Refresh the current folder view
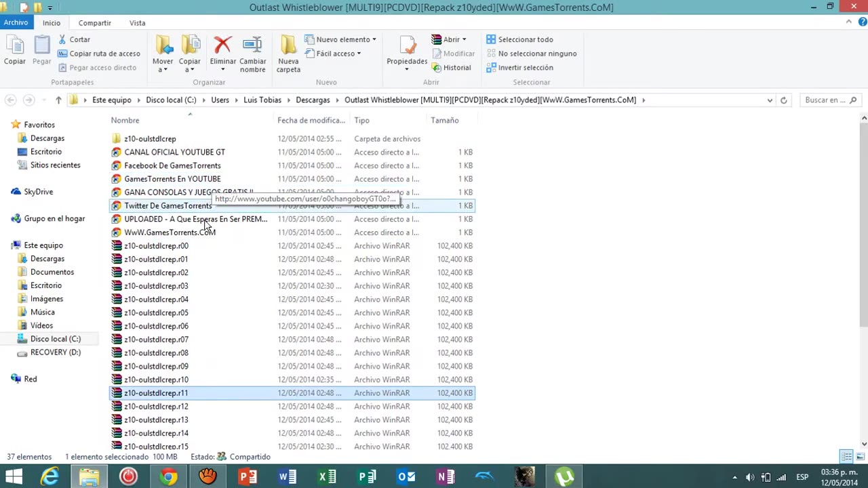 783,100
